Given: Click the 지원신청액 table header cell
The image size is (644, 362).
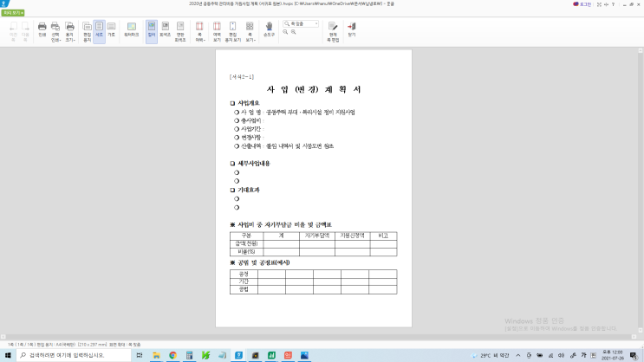Looking at the screenshot, I should [x=353, y=236].
